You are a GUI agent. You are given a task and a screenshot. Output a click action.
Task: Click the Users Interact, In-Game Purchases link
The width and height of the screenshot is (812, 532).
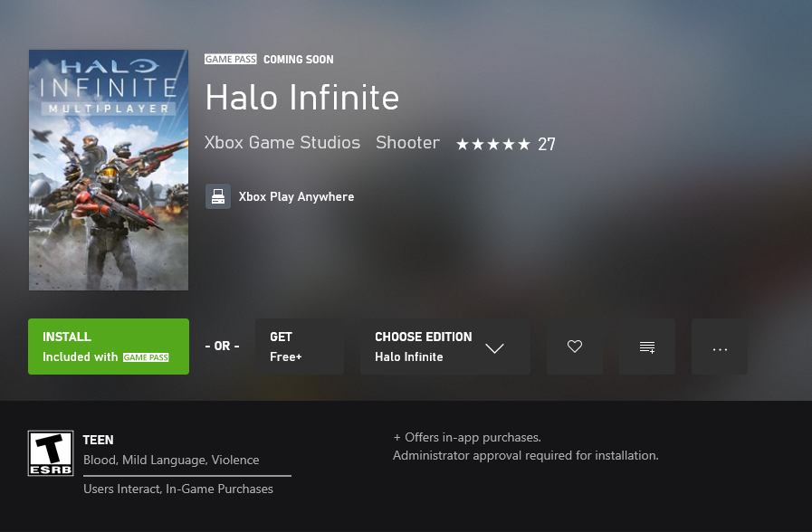(177, 489)
